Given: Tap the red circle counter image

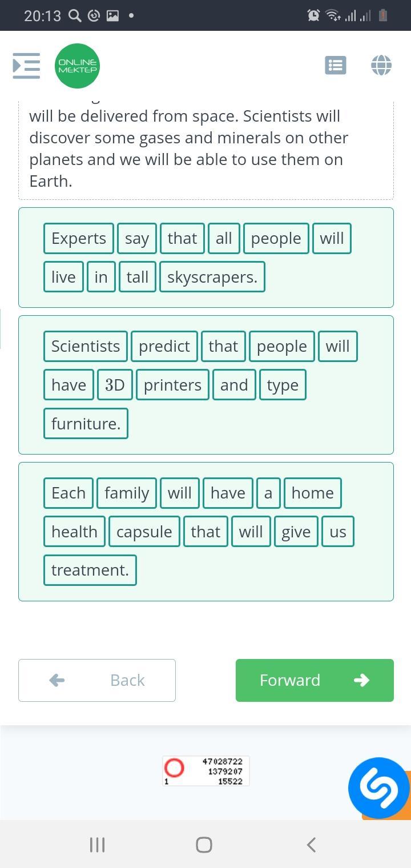Looking at the screenshot, I should click(174, 768).
